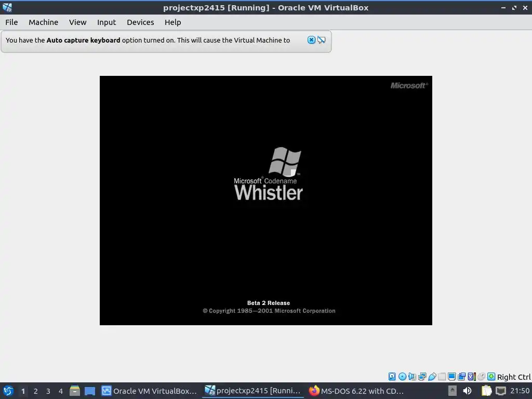The image size is (532, 399).
Task: Switch to Oracle VM VirtualBox Manager taskbar entry
Action: pyautogui.click(x=149, y=391)
